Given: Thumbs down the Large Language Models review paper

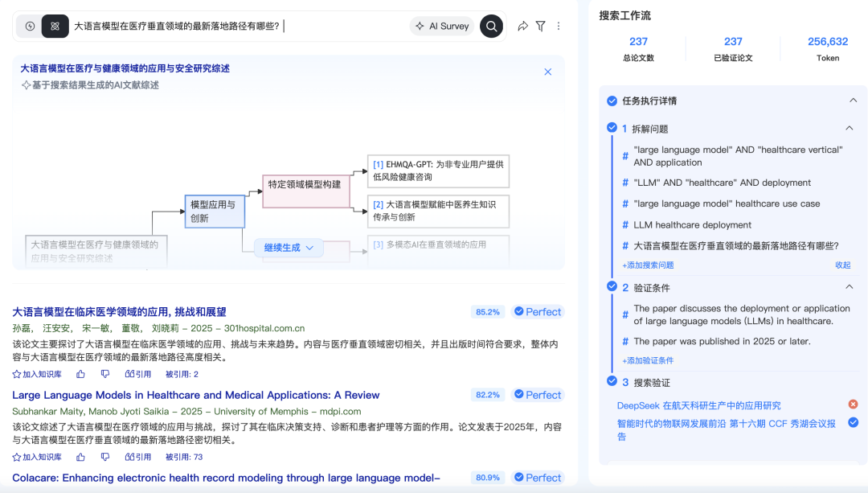Looking at the screenshot, I should click(x=104, y=456).
